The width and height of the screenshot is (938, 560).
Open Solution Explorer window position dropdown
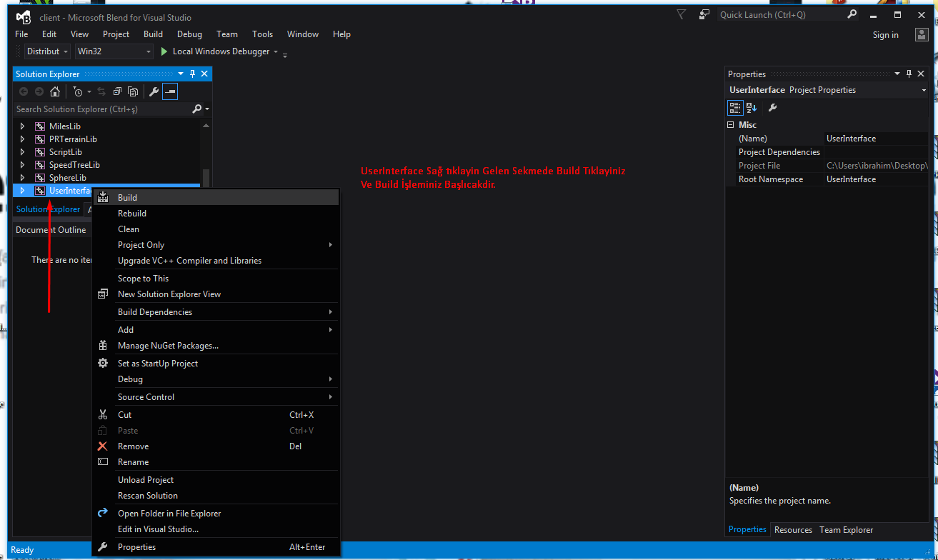pyautogui.click(x=181, y=74)
